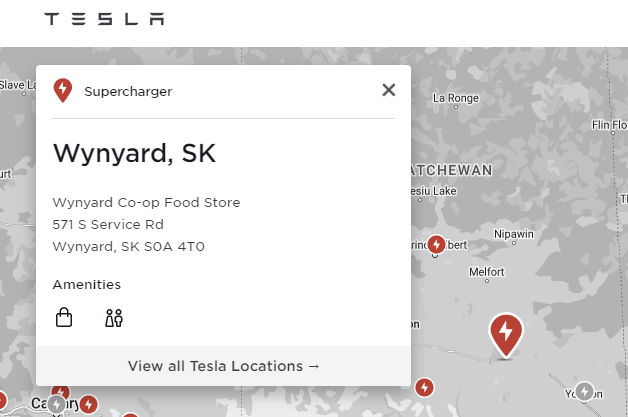This screenshot has width=628, height=417.
Task: Click the Supercharger icon in popup header
Action: click(x=63, y=91)
